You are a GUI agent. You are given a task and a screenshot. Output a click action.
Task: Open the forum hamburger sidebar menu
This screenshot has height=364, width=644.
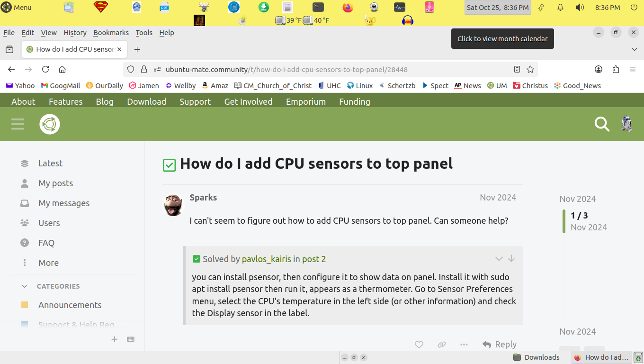coord(18,124)
